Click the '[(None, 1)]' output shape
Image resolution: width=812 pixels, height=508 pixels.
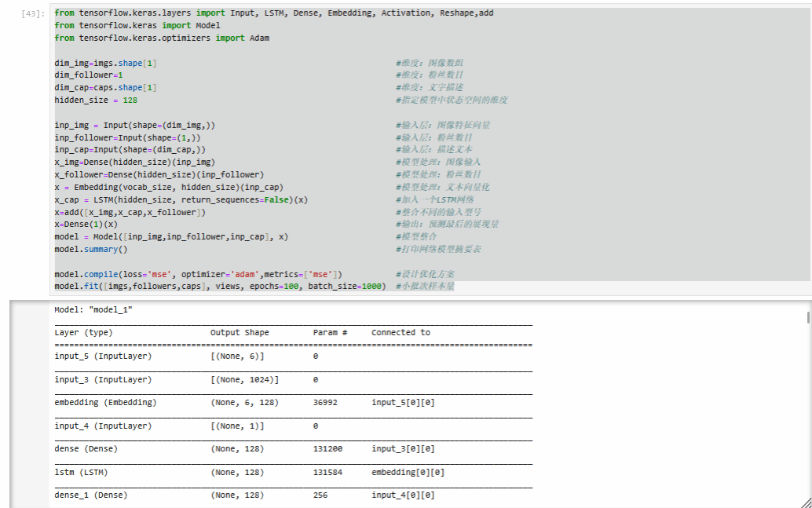point(237,426)
